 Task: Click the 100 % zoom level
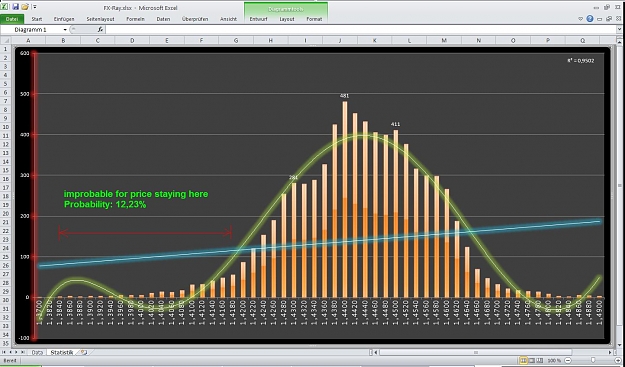click(554, 361)
